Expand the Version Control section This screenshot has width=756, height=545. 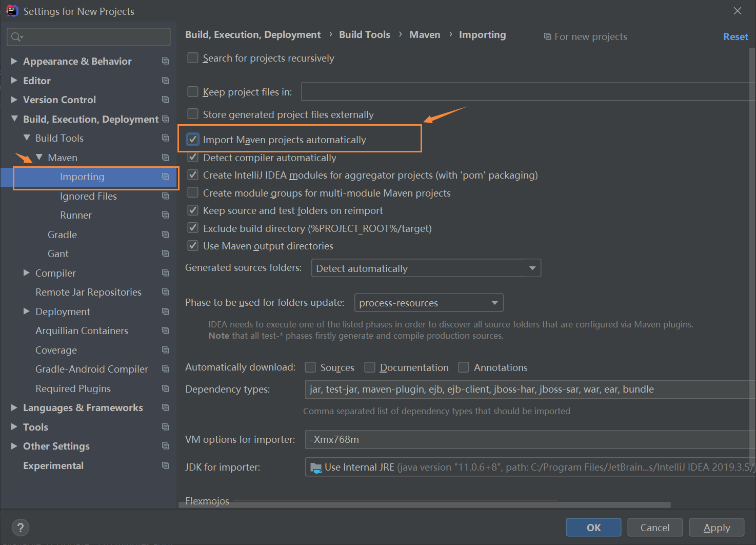(x=14, y=100)
